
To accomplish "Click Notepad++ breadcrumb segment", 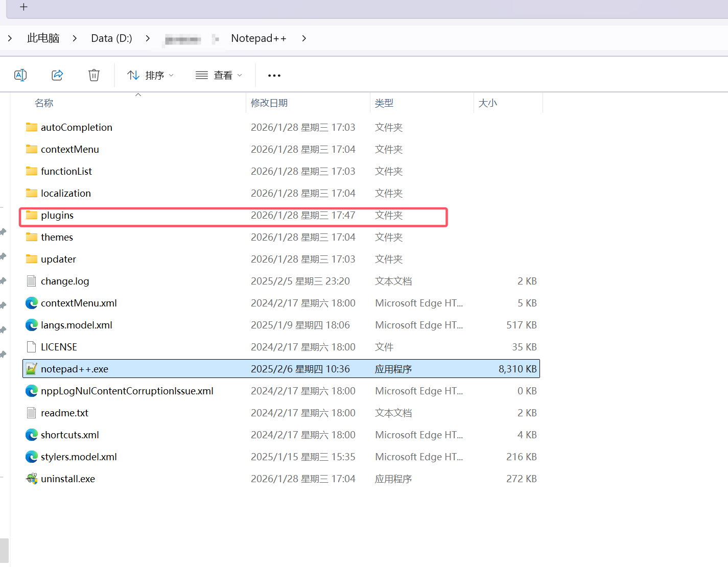I will [259, 38].
